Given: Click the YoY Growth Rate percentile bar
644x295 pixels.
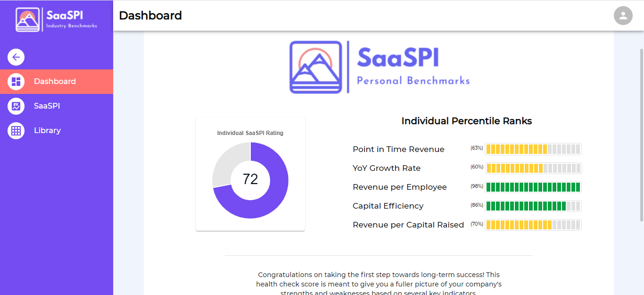Looking at the screenshot, I should pyautogui.click(x=533, y=168).
